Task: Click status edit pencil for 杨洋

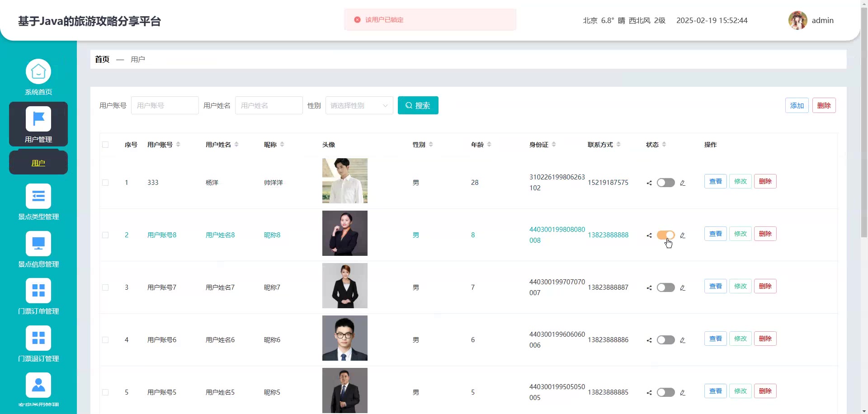Action: (683, 183)
